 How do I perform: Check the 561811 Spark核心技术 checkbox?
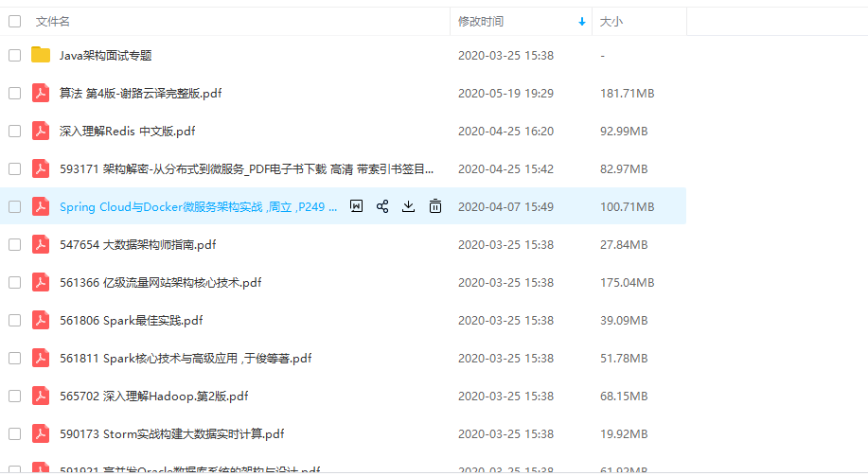pos(15,358)
